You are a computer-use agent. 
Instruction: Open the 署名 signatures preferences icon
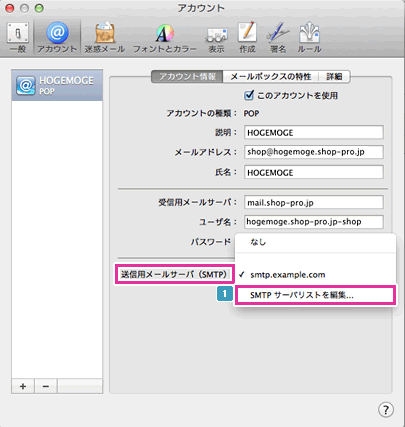point(278,37)
